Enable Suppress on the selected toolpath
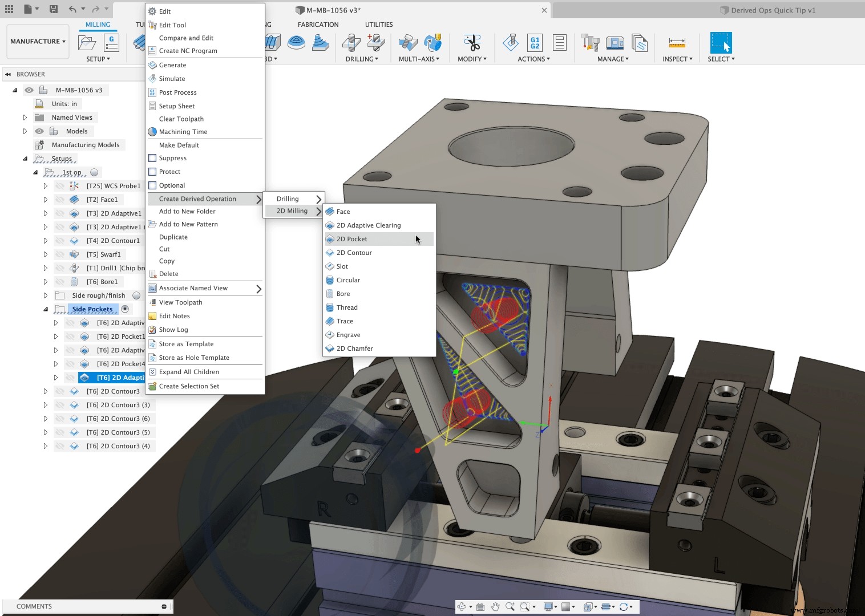865x616 pixels. pyautogui.click(x=172, y=157)
